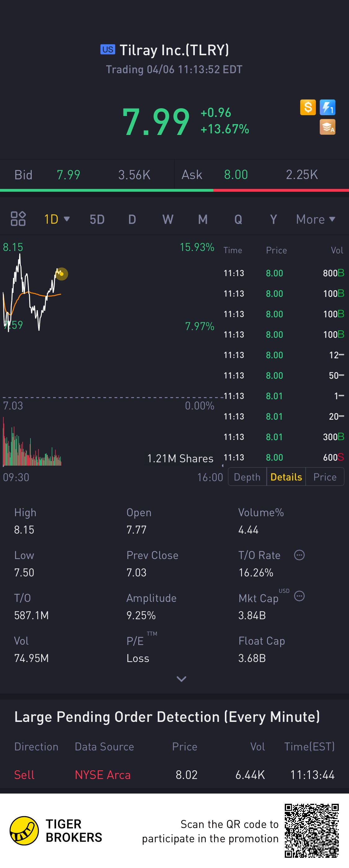The width and height of the screenshot is (349, 868).
Task: Select the Y yearly chart period
Action: (274, 219)
